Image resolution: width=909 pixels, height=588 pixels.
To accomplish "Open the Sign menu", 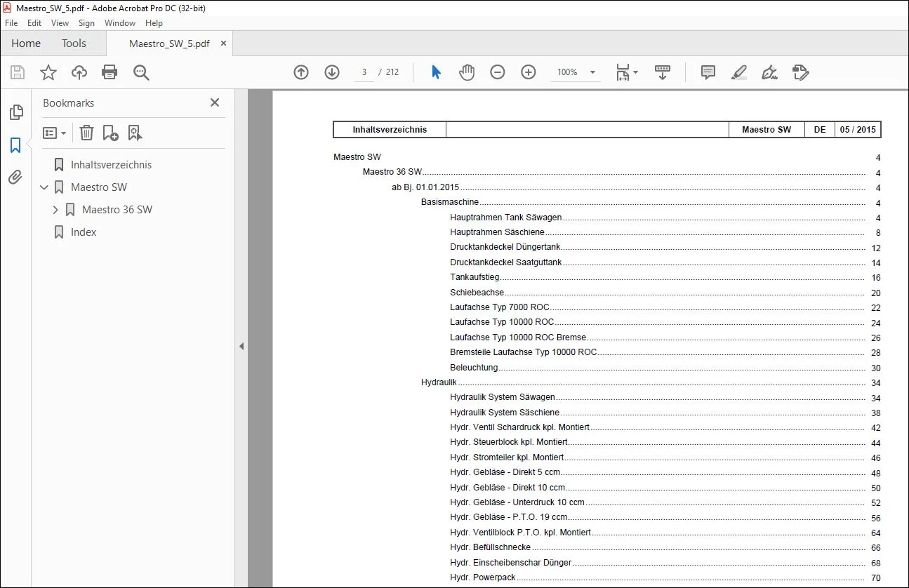I will [86, 23].
